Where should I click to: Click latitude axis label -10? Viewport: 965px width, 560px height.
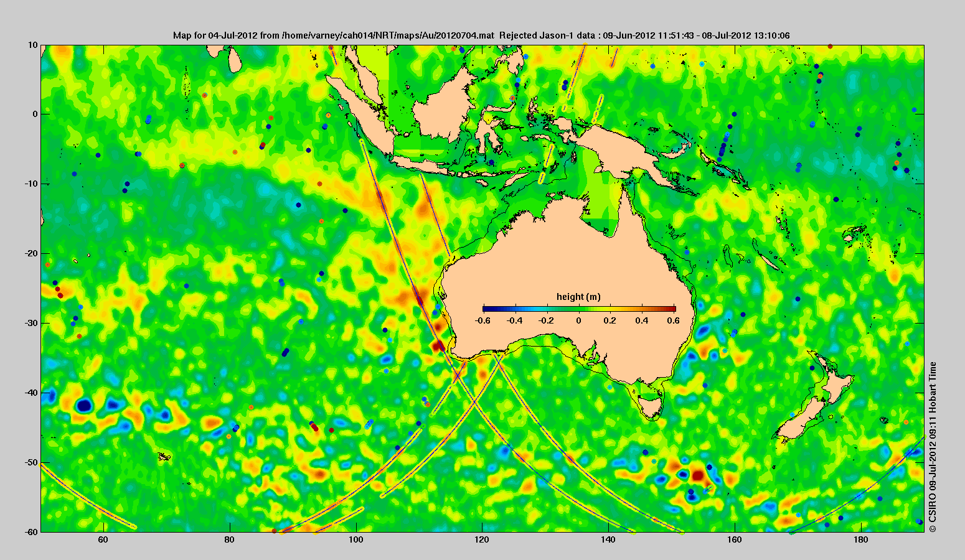[x=31, y=184]
